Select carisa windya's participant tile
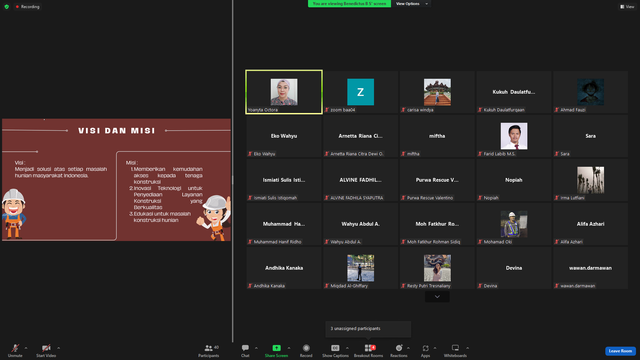This screenshot has width=640, height=360. coord(437,92)
